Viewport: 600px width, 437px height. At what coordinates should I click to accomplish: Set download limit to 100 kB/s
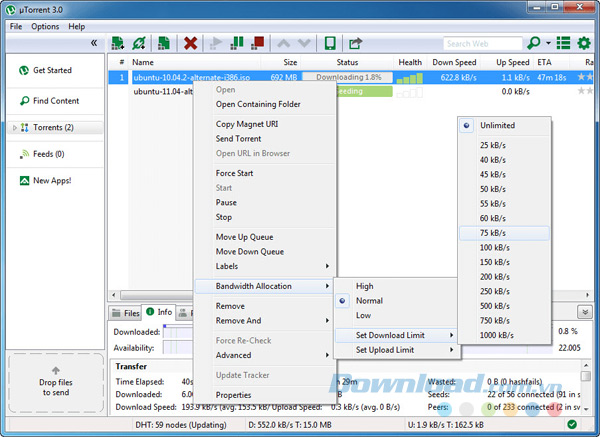click(x=504, y=248)
